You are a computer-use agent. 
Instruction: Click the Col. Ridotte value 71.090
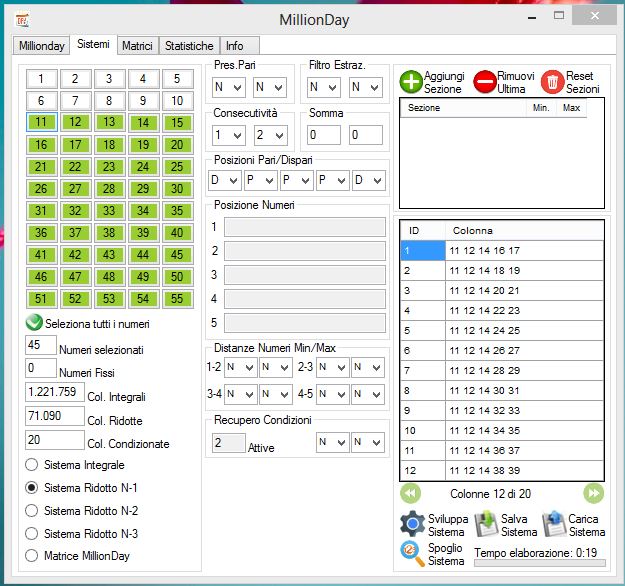point(55,416)
